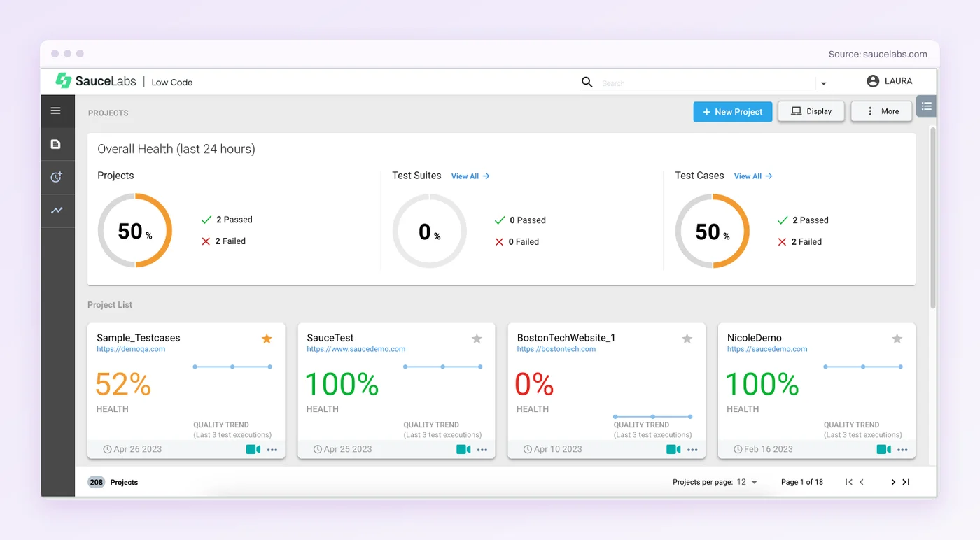
Task: Expand the search dropdown arrow
Action: point(824,84)
